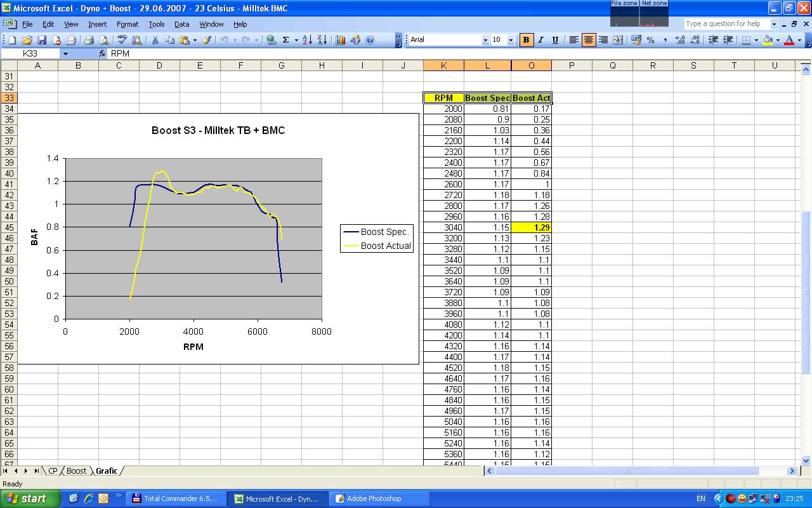Click the Open file folder icon
This screenshot has height=508, width=812.
(27, 40)
